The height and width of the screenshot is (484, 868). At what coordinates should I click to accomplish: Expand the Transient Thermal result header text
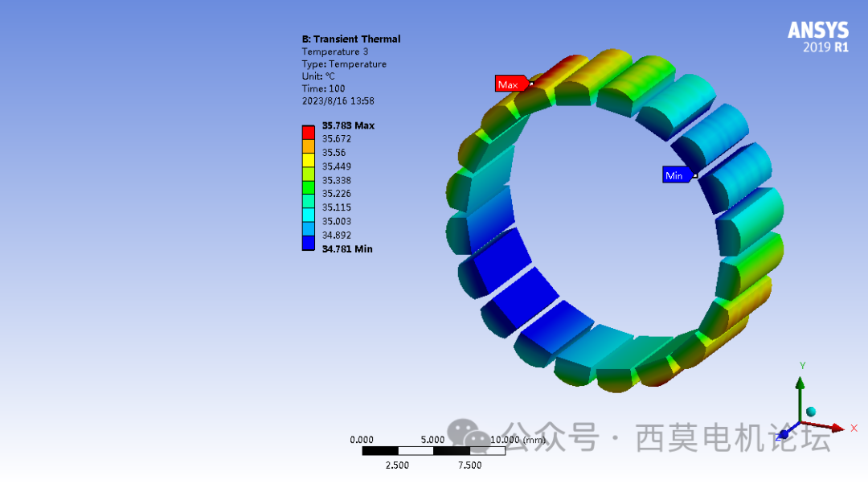(351, 39)
